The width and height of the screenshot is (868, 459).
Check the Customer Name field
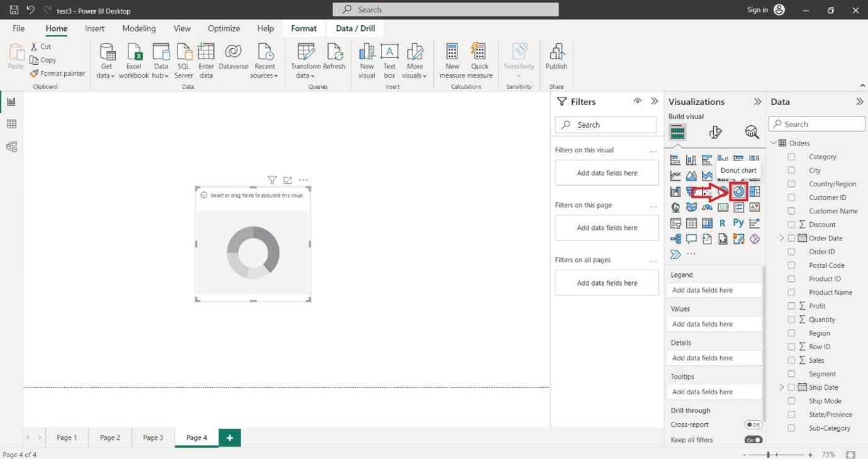click(791, 211)
